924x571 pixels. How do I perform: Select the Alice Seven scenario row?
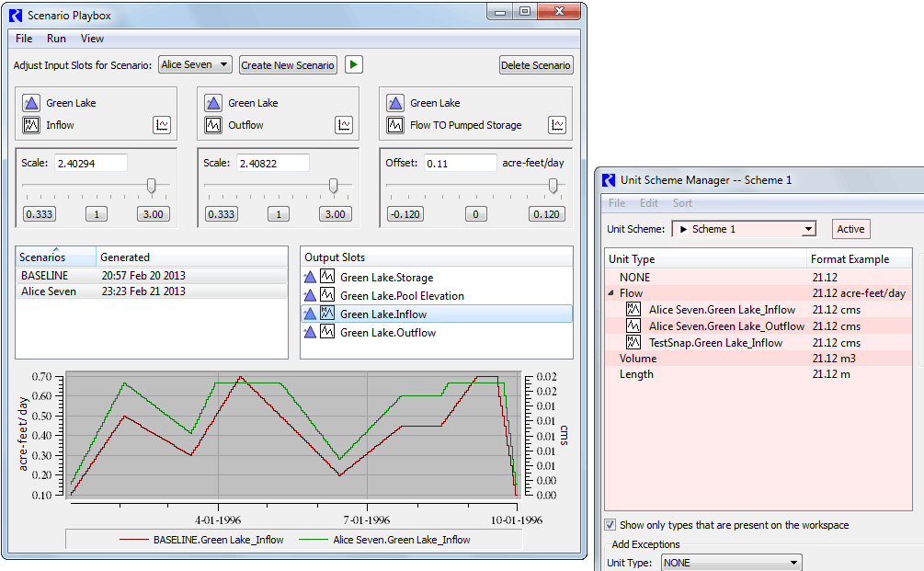pyautogui.click(x=152, y=291)
